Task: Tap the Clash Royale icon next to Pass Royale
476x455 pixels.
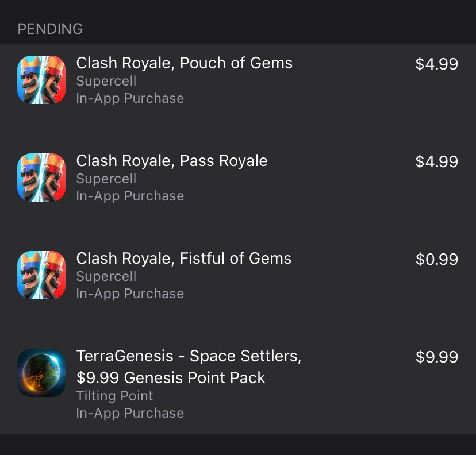Action: coord(41,178)
